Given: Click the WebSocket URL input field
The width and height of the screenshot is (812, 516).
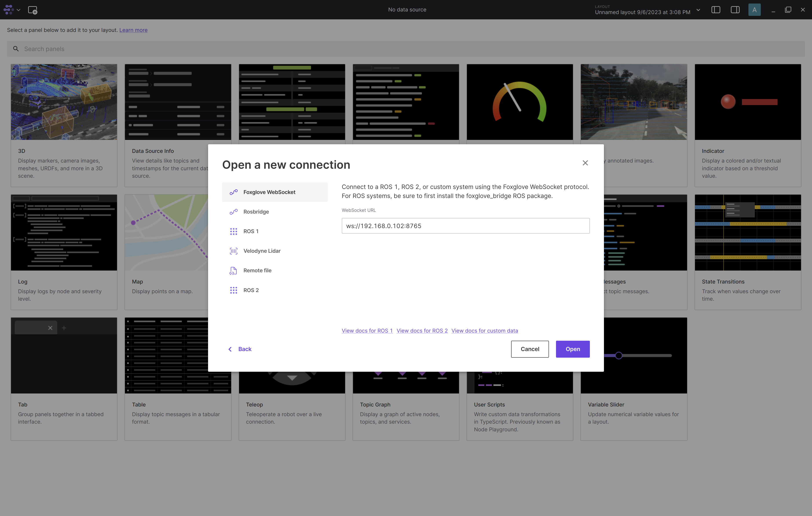Looking at the screenshot, I should pyautogui.click(x=465, y=226).
